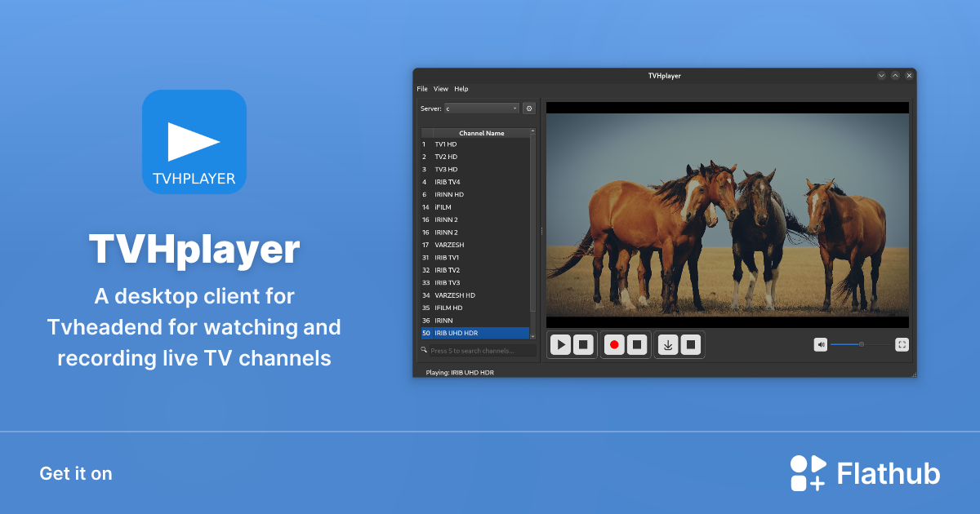Mute the audio with the speaker icon
Viewport: 980px width, 514px height.
[x=821, y=344]
